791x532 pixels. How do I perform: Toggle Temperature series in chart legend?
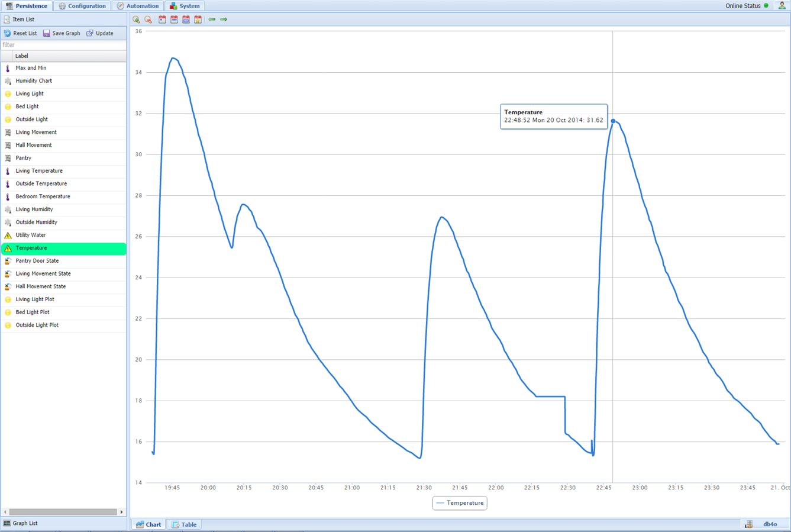460,503
